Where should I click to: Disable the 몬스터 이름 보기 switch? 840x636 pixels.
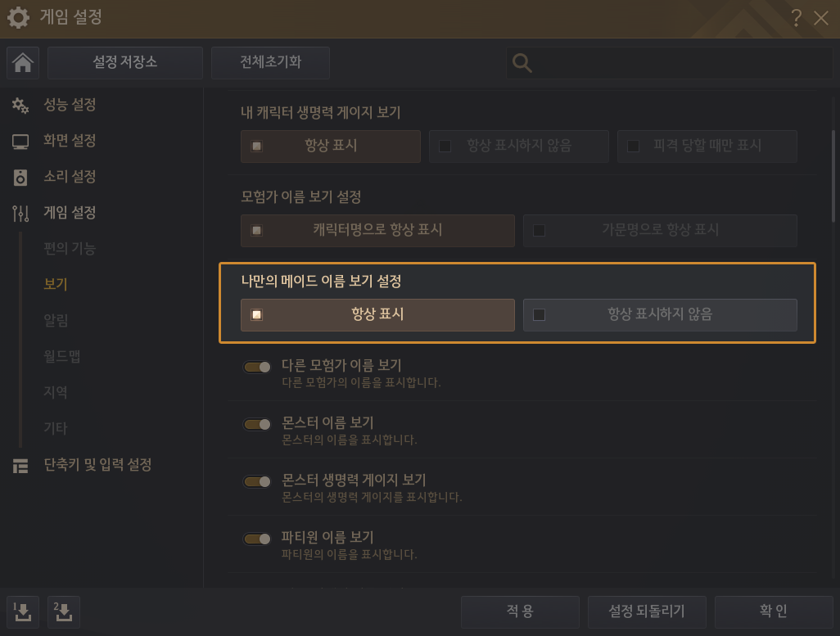(x=257, y=424)
